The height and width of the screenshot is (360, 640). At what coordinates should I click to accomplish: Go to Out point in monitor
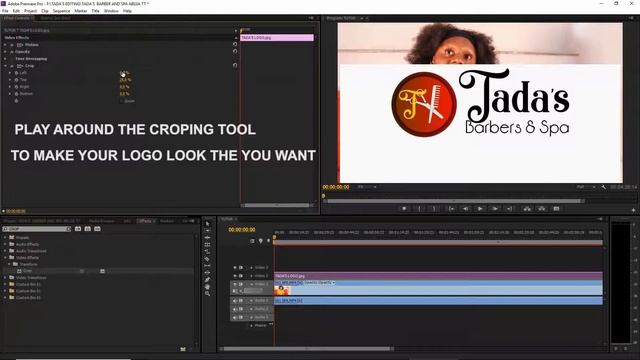(509, 209)
